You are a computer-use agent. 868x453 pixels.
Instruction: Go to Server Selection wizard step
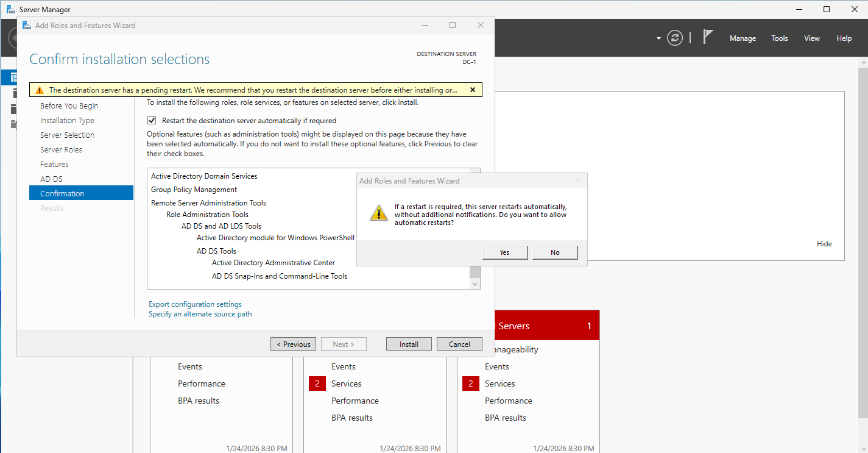pyautogui.click(x=68, y=135)
